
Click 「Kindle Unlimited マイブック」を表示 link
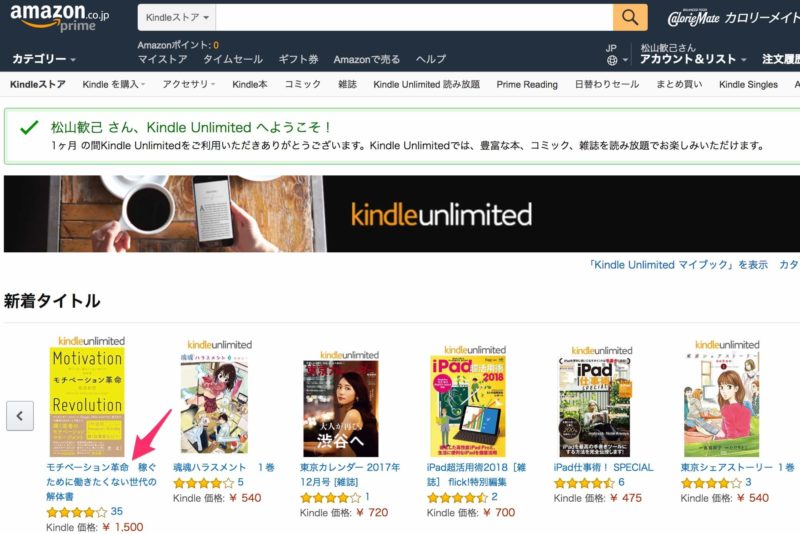(x=678, y=265)
